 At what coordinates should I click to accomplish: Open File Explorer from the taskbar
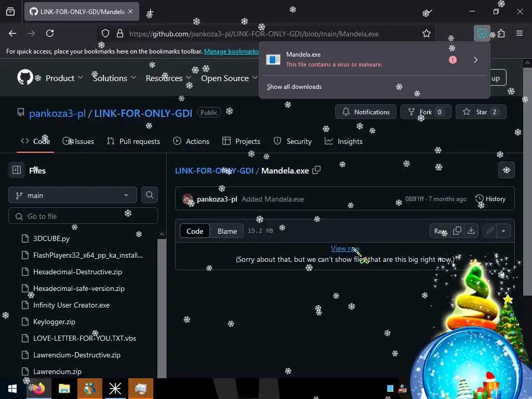[x=64, y=388]
